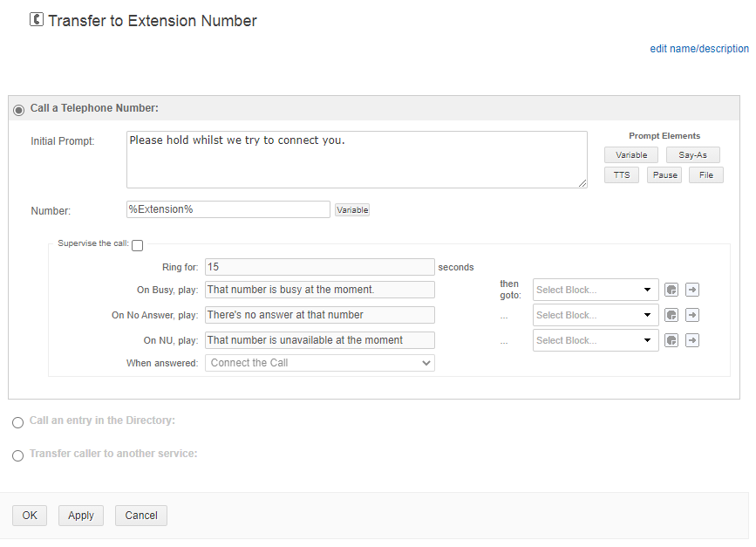This screenshot has width=756, height=547.
Task: Click the Apply button
Action: pos(81,516)
